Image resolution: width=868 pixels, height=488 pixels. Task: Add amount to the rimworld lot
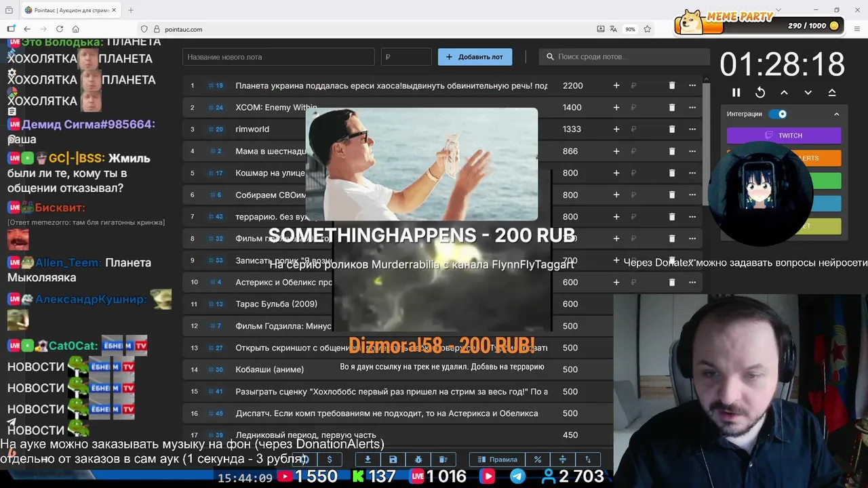616,129
